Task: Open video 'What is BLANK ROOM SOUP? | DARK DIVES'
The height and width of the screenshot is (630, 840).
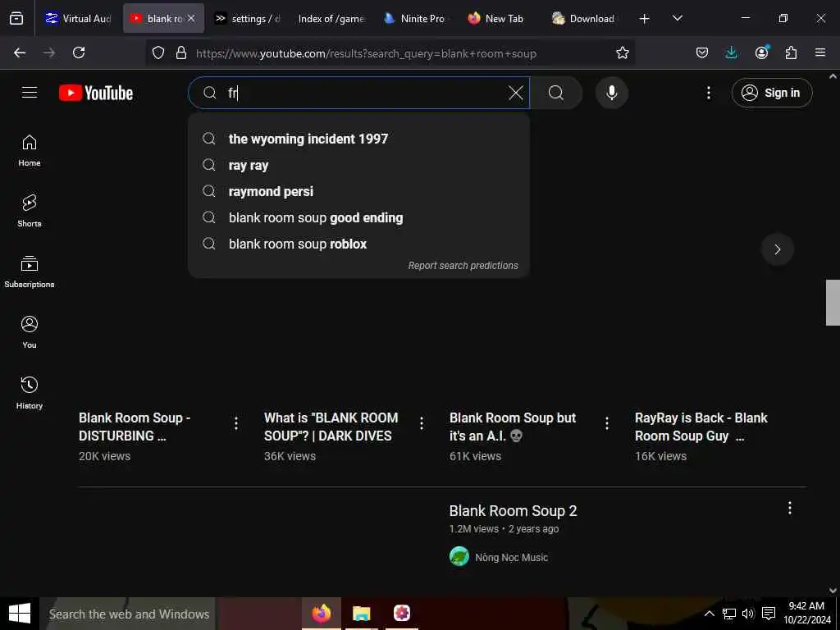Action: tap(331, 427)
